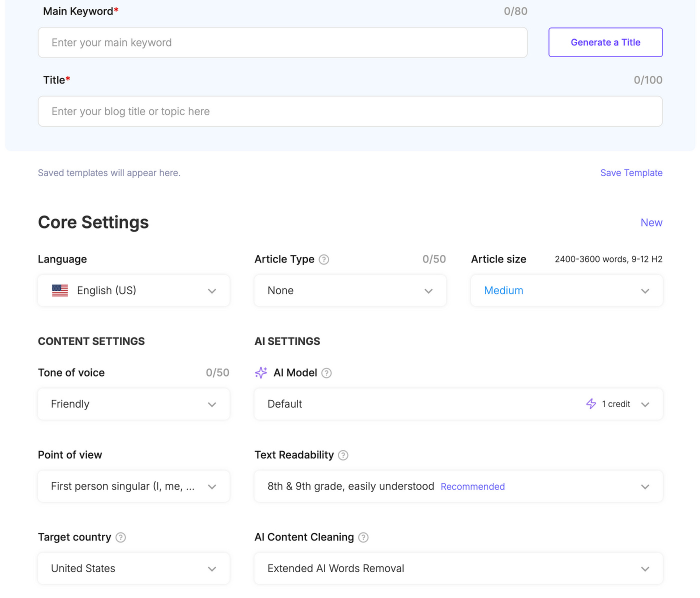Click the Target country help icon

coord(120,537)
